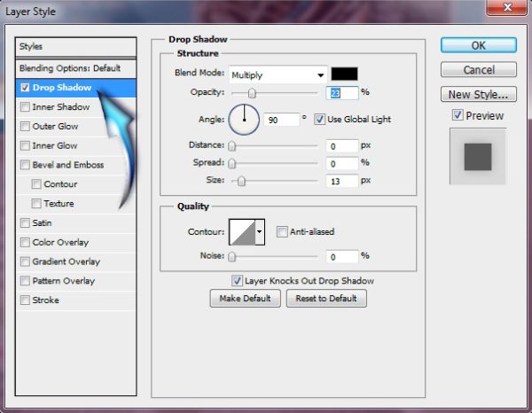Toggle the Preview checkbox
This screenshot has height=413, width=532.
click(x=458, y=115)
